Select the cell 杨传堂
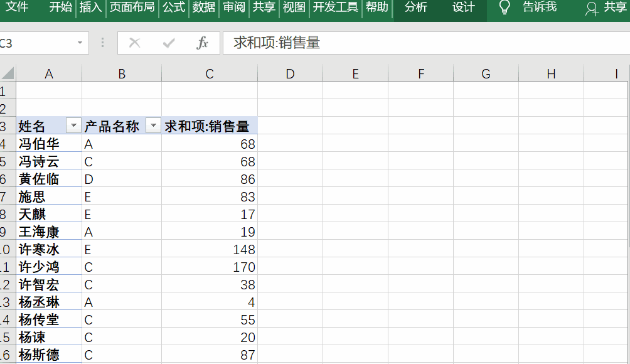 point(48,319)
